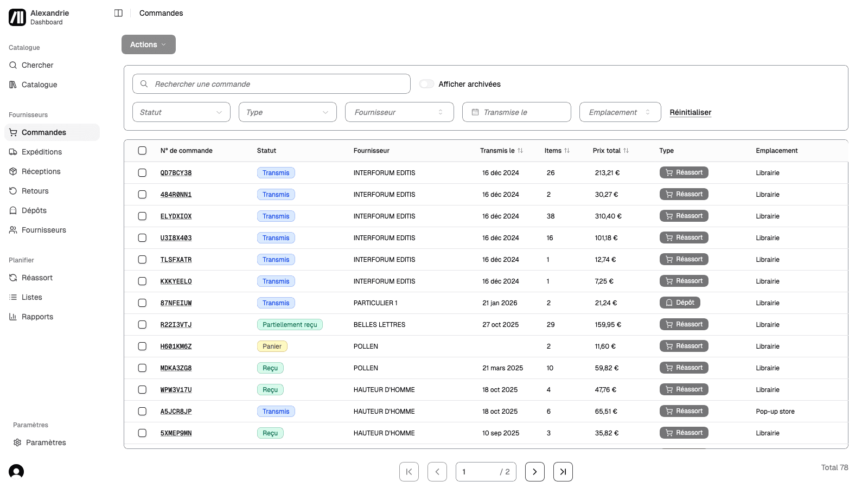This screenshot has height=488, width=868.
Task: Click the Fournisseurs people icon
Action: pos(13,230)
